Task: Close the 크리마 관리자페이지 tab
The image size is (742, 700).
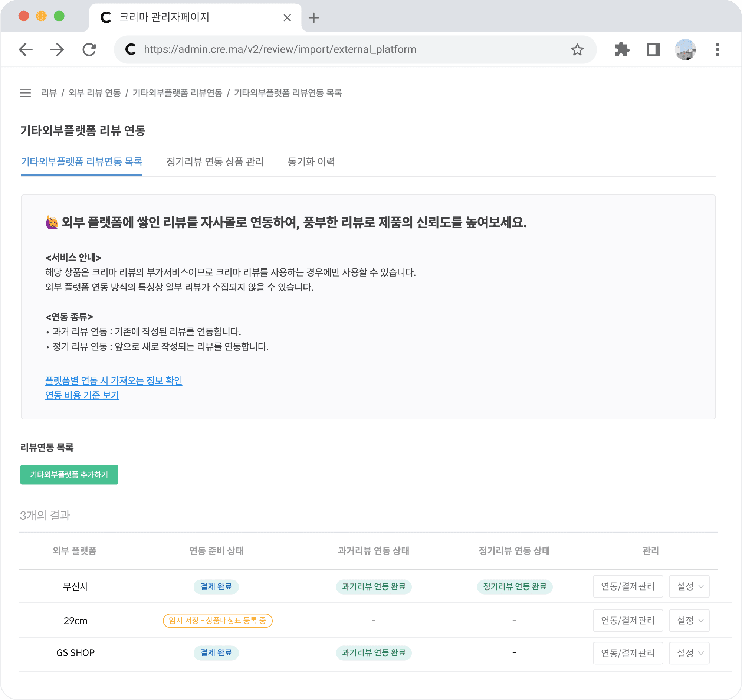Action: pyautogui.click(x=287, y=17)
